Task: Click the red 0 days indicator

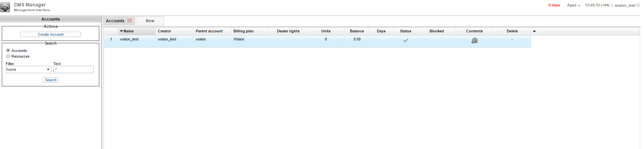Action: tap(554, 5)
